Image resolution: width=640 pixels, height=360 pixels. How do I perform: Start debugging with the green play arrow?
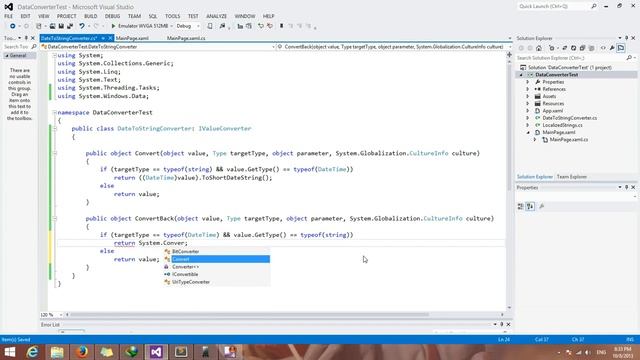point(113,26)
